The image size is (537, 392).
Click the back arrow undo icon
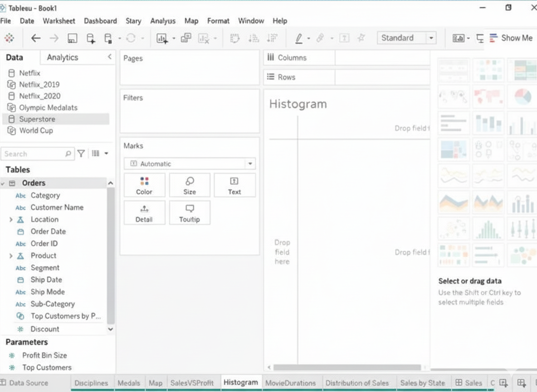tap(36, 39)
